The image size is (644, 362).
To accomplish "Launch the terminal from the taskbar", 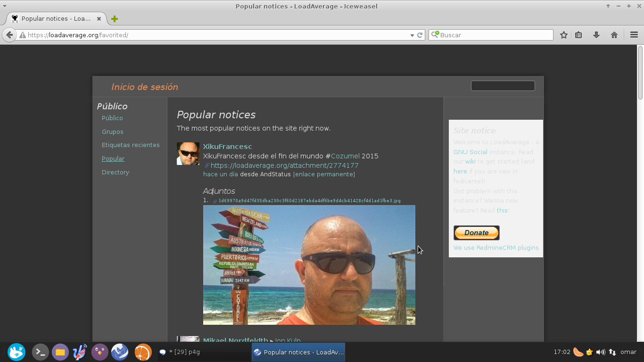I will click(x=41, y=352).
